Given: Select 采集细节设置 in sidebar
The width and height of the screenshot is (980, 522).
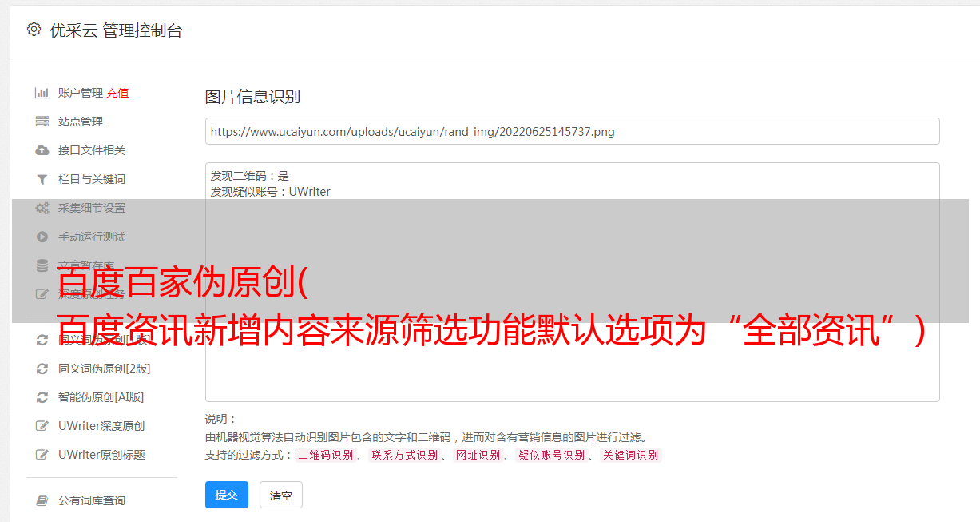Looking at the screenshot, I should pyautogui.click(x=92, y=208).
